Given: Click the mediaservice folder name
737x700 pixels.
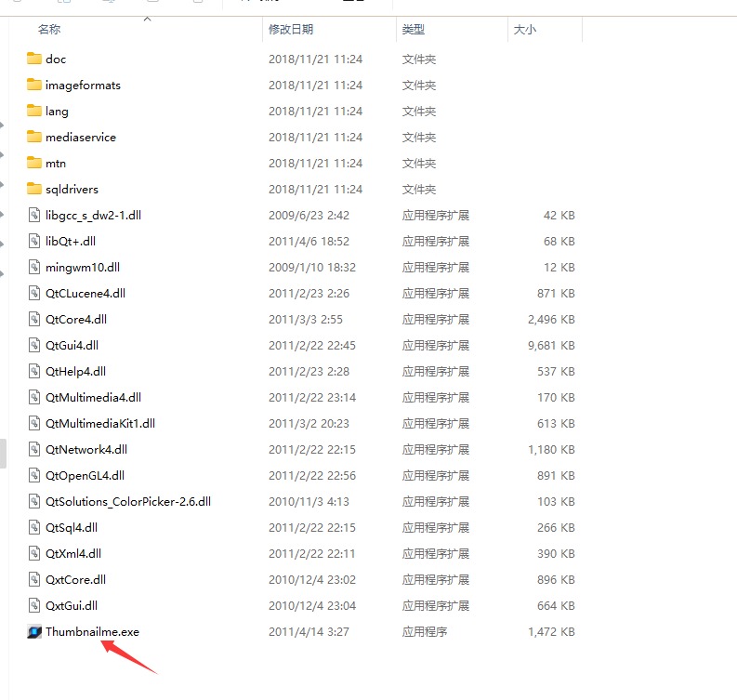Looking at the screenshot, I should 81,137.
